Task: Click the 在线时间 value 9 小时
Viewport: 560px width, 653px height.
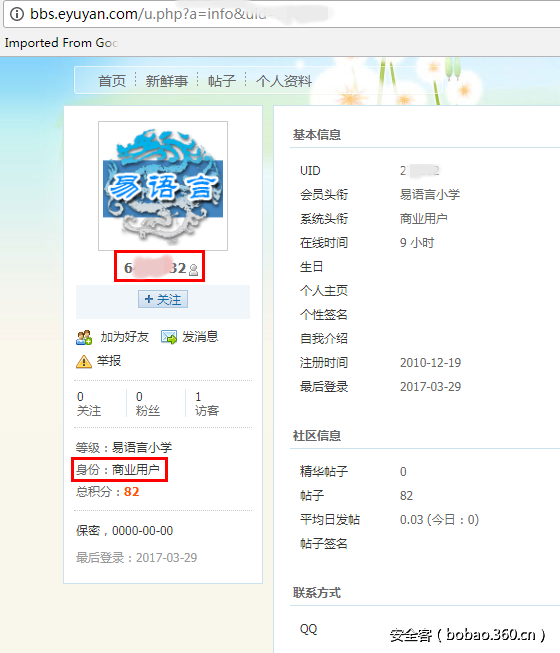Action: [x=417, y=243]
